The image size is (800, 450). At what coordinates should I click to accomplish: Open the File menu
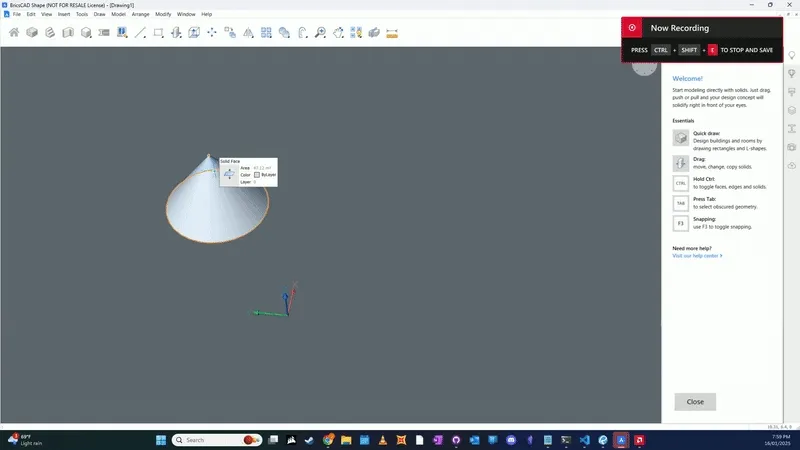(17, 14)
